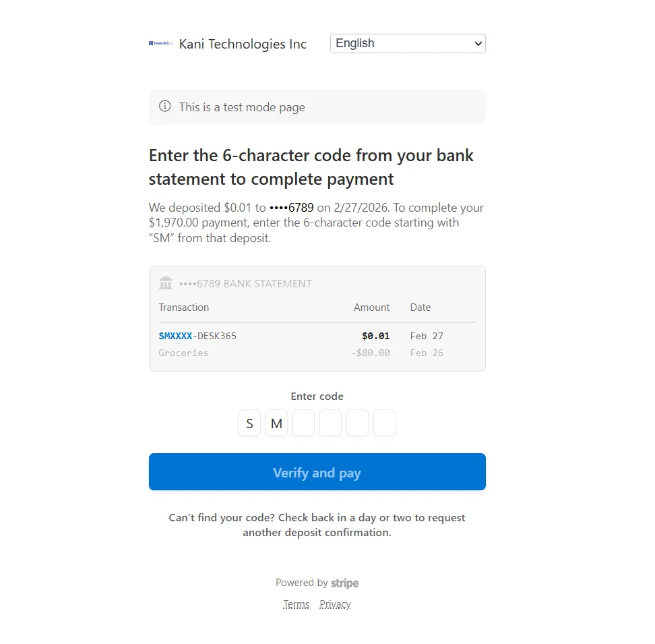Click the info circle icon on test mode banner
The width and height of the screenshot is (655, 644).
pyautogui.click(x=165, y=107)
